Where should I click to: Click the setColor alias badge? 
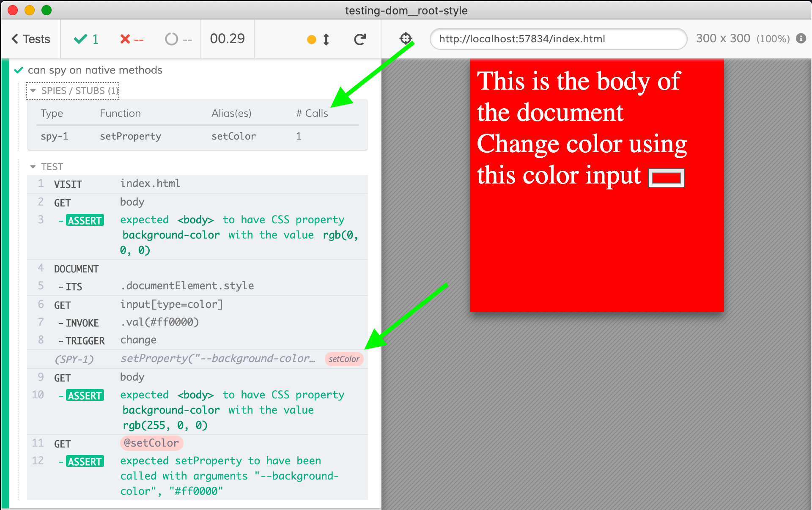tap(343, 359)
